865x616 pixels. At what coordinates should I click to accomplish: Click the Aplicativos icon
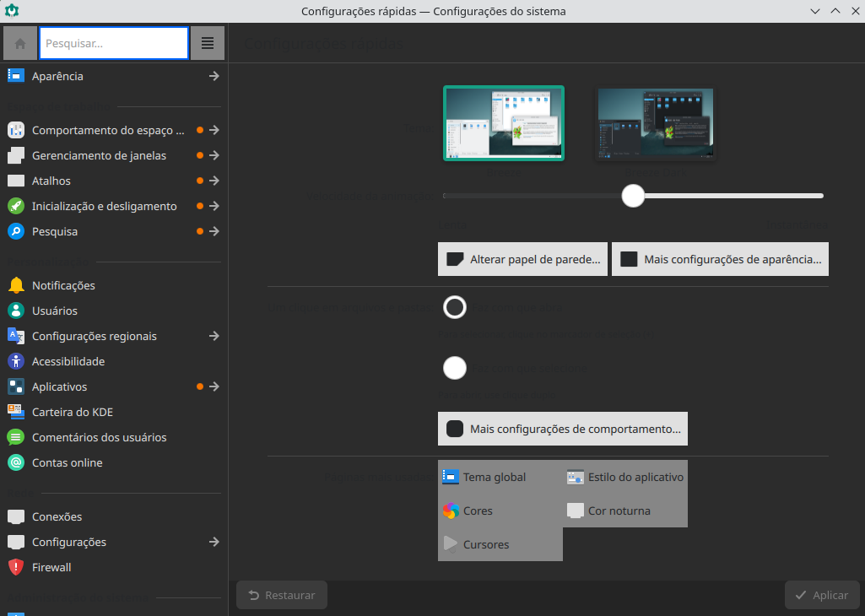[16, 386]
